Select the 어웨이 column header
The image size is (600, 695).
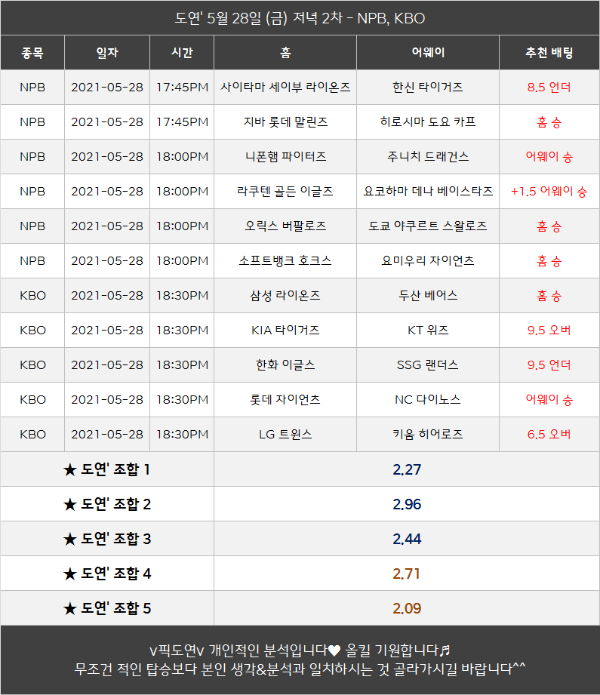point(428,53)
